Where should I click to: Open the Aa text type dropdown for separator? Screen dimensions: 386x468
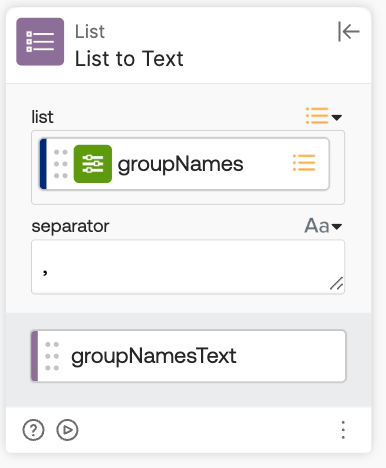pos(323,226)
